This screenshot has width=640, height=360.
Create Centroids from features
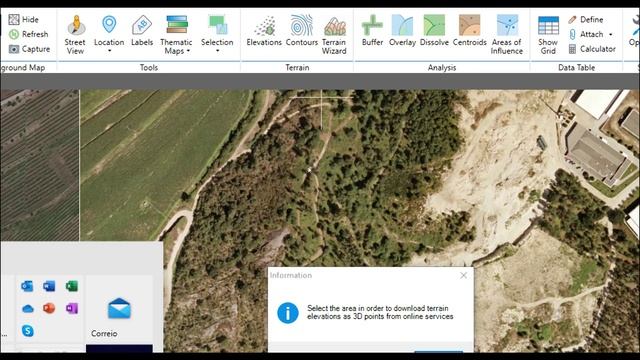tap(469, 31)
